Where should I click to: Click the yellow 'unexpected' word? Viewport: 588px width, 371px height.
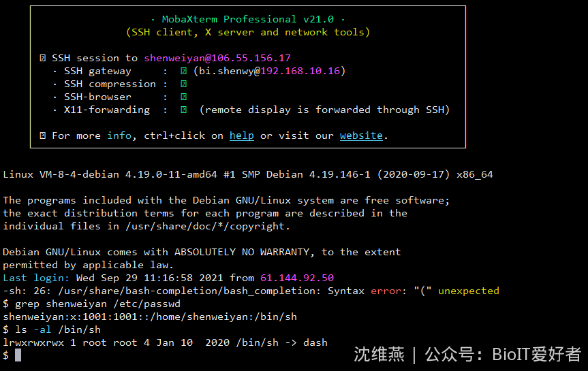tap(469, 291)
